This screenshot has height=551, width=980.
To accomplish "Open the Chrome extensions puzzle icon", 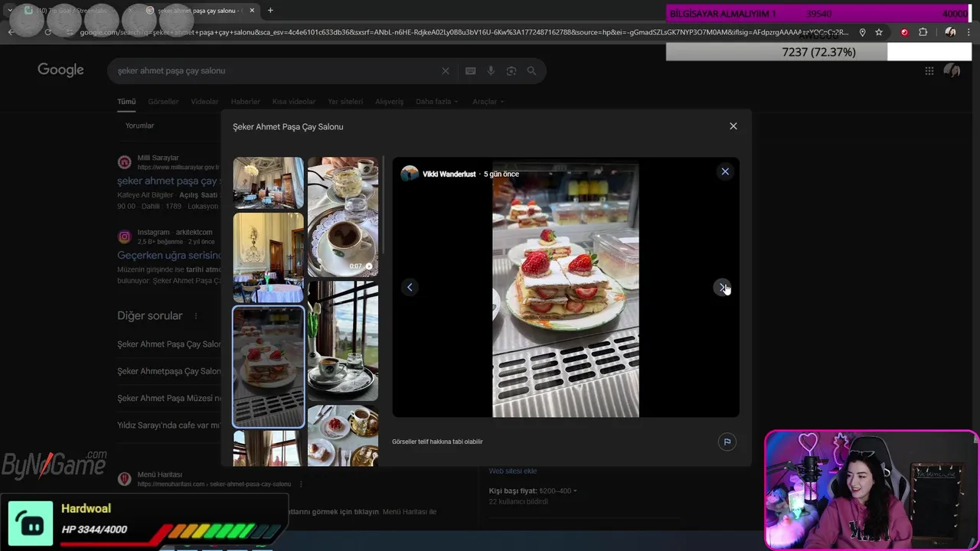I will coord(923,32).
